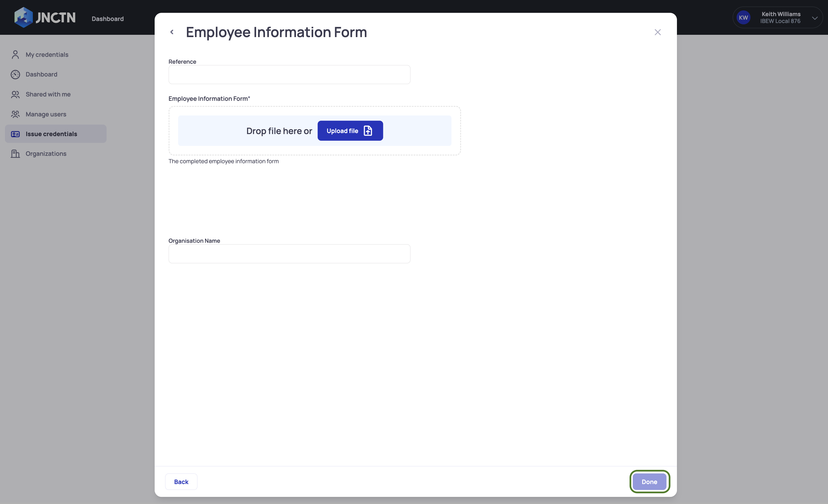Viewport: 828px width, 504px height.
Task: Click the Dashboard gauge icon in sidebar
Action: (x=15, y=74)
